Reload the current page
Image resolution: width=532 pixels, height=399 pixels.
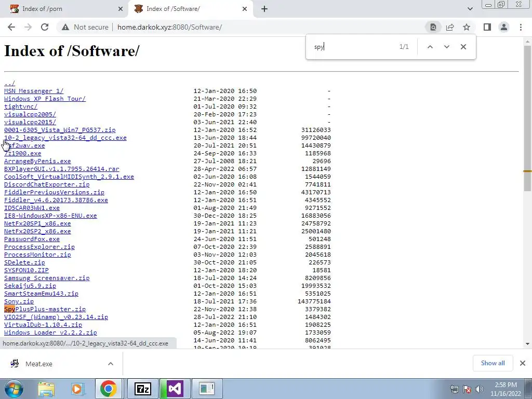coord(45,27)
